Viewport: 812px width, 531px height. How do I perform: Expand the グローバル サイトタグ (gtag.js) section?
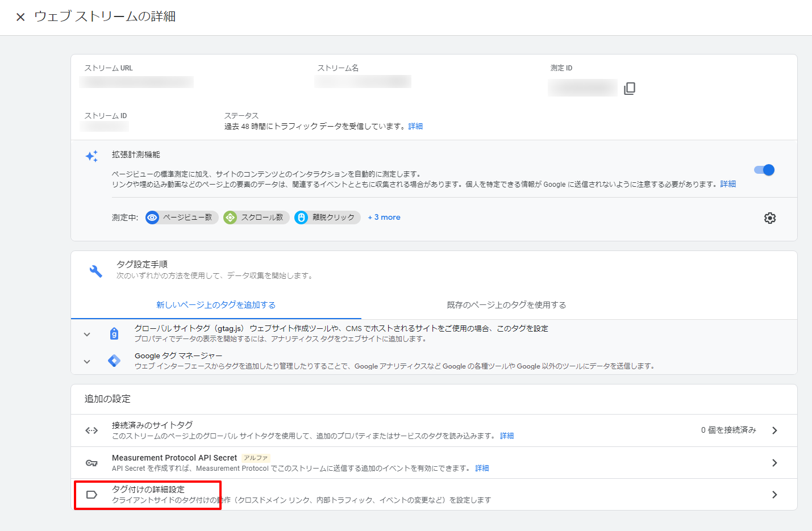(x=87, y=334)
